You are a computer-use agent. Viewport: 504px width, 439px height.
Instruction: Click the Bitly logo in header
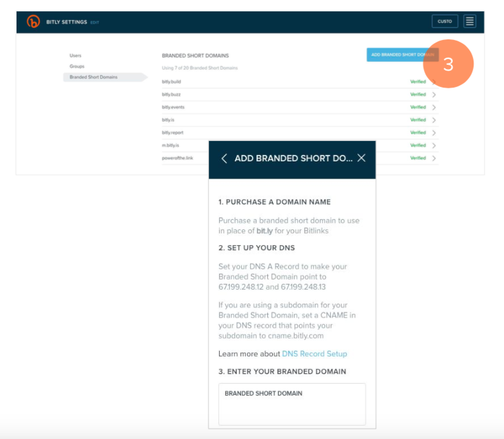pyautogui.click(x=33, y=22)
